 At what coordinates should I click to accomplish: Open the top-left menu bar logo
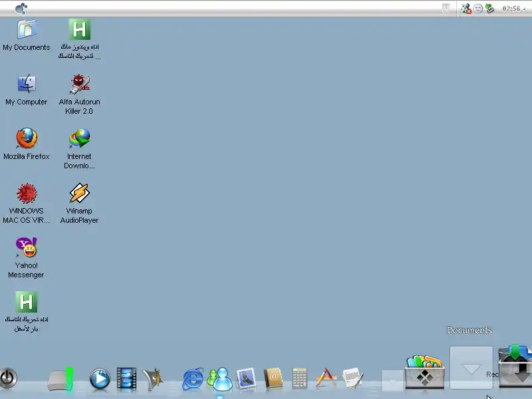(x=21, y=9)
